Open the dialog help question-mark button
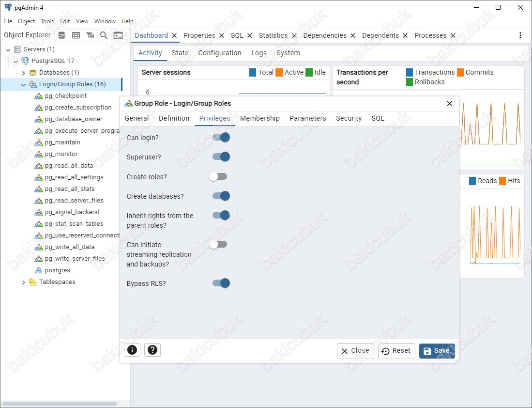 [x=152, y=349]
